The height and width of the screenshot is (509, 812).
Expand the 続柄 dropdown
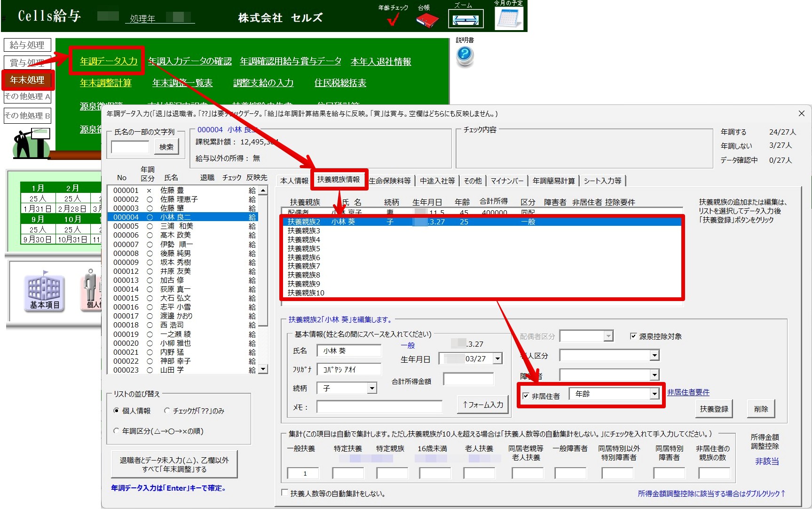click(x=372, y=388)
